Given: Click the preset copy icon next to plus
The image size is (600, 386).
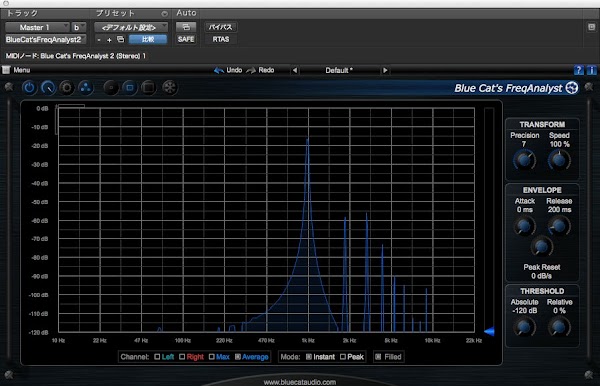Looking at the screenshot, I should point(121,39).
